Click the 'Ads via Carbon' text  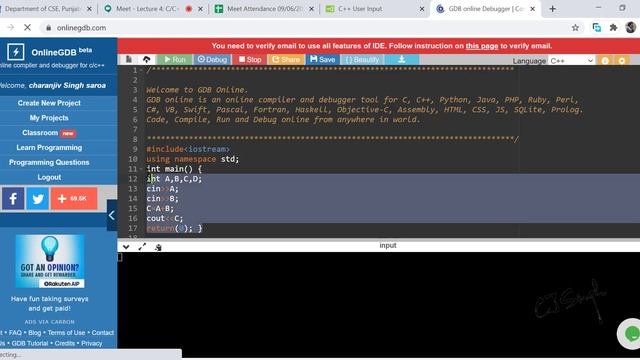tap(49, 322)
